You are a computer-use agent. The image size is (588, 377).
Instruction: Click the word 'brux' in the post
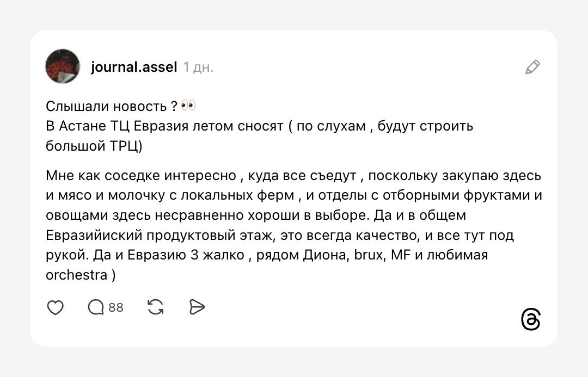[x=369, y=255]
